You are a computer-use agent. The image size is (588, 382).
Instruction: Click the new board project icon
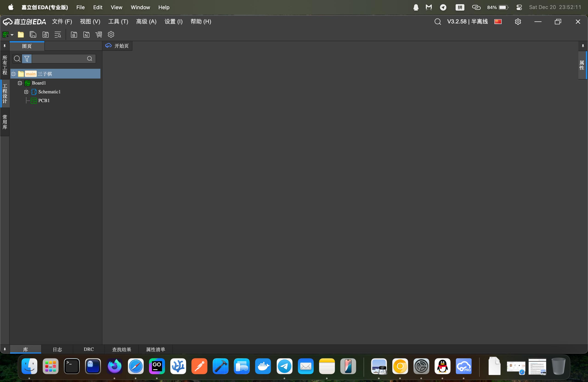pyautogui.click(x=6, y=35)
